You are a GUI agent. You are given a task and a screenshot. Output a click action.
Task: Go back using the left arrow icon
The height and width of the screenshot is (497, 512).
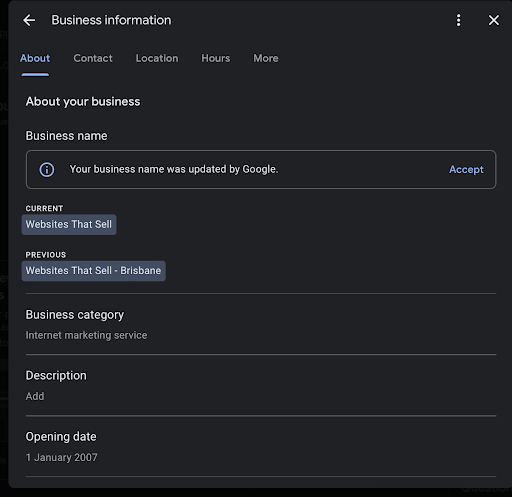pos(29,20)
